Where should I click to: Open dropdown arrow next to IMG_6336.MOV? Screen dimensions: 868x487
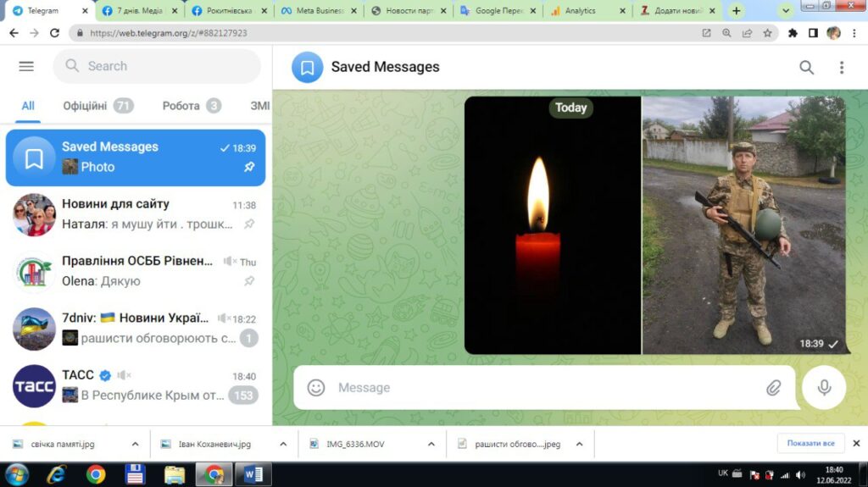pyautogui.click(x=431, y=444)
